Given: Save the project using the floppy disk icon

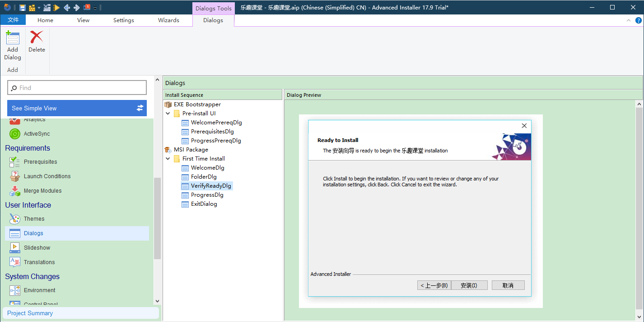Looking at the screenshot, I should [x=22, y=8].
